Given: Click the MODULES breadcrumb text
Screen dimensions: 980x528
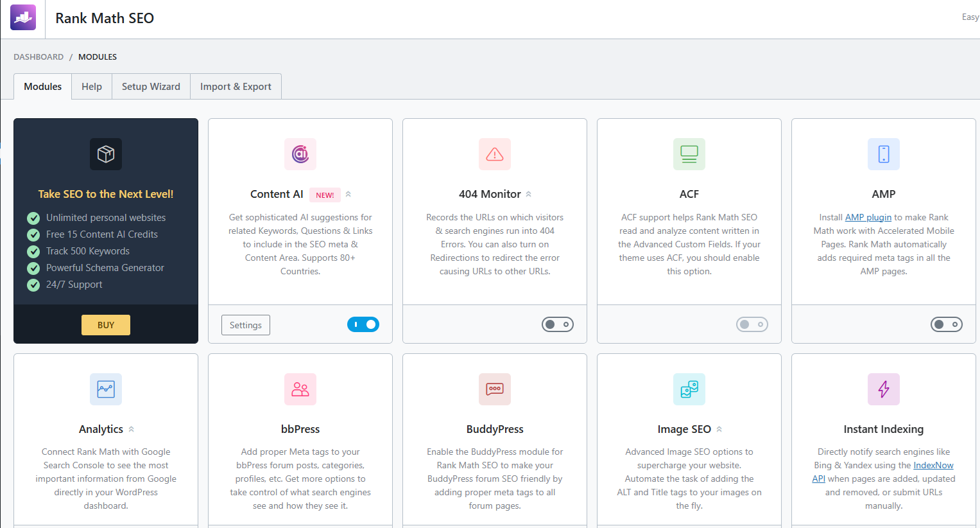Looking at the screenshot, I should click(x=98, y=57).
